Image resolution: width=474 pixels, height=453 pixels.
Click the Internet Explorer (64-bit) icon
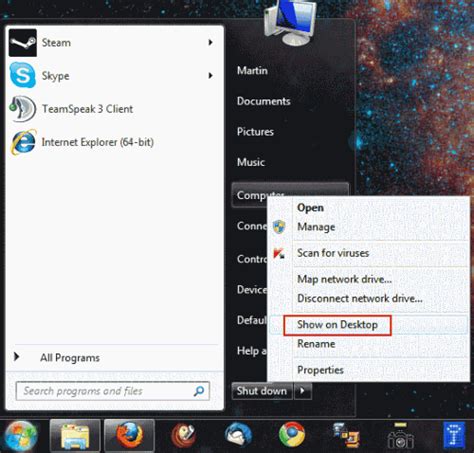(23, 142)
